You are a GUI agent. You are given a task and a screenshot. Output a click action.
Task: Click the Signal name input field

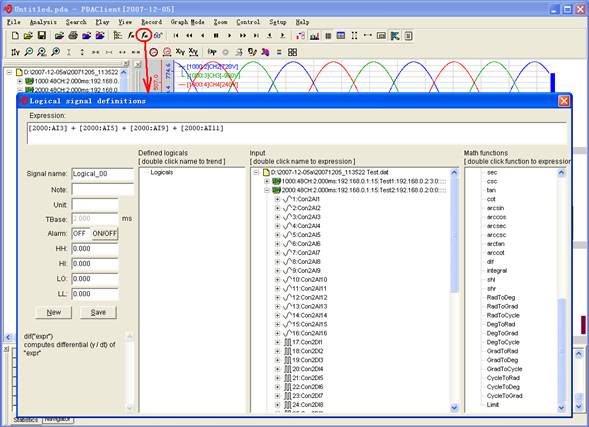pyautogui.click(x=103, y=174)
